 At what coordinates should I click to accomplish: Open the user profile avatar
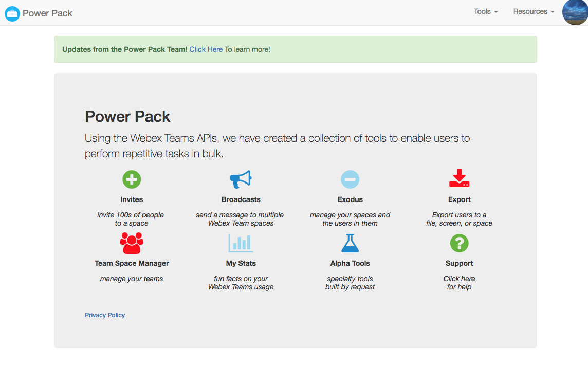(x=576, y=12)
